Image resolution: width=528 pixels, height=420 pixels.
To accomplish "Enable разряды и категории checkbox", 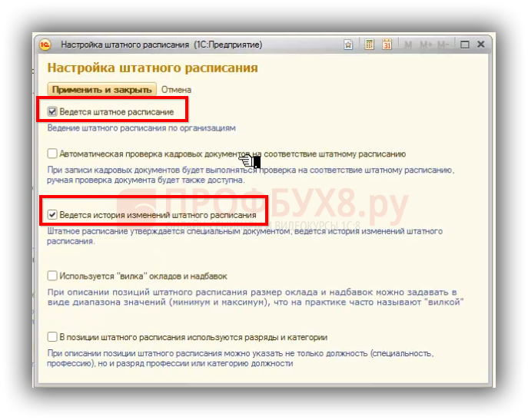I will [53, 337].
